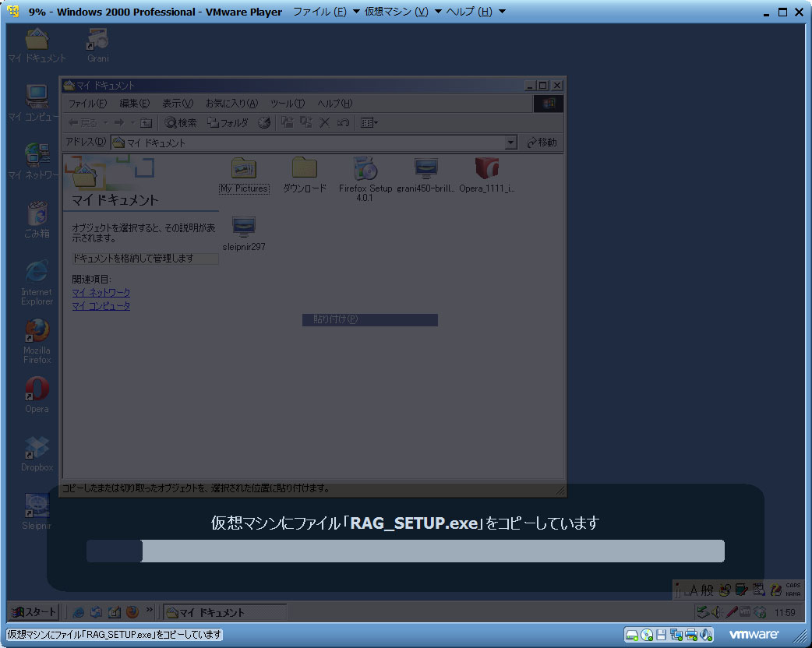
Task: Click the 検索 search toolbar button
Action: click(180, 122)
